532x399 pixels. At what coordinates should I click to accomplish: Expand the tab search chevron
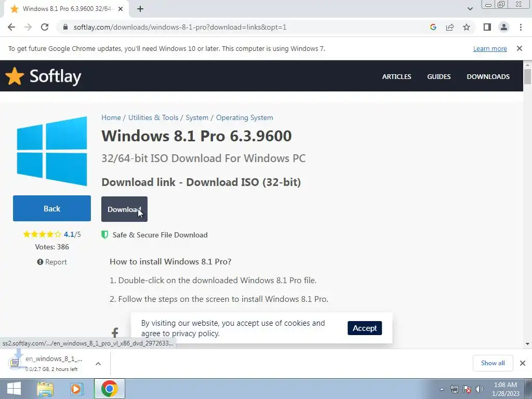click(x=470, y=9)
